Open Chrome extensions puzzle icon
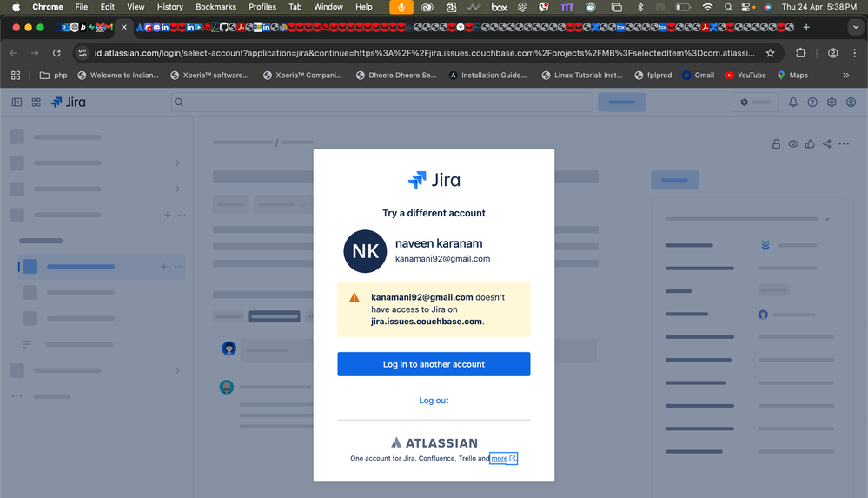 [800, 53]
